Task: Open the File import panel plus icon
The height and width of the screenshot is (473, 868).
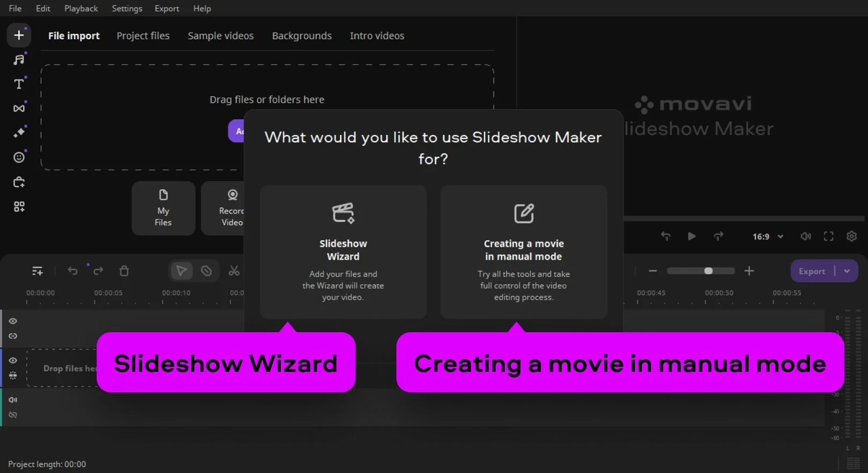Action: (19, 35)
